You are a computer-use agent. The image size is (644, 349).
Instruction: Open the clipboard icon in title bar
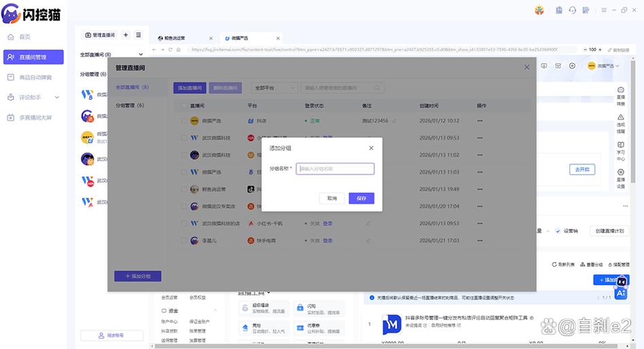[x=559, y=10]
